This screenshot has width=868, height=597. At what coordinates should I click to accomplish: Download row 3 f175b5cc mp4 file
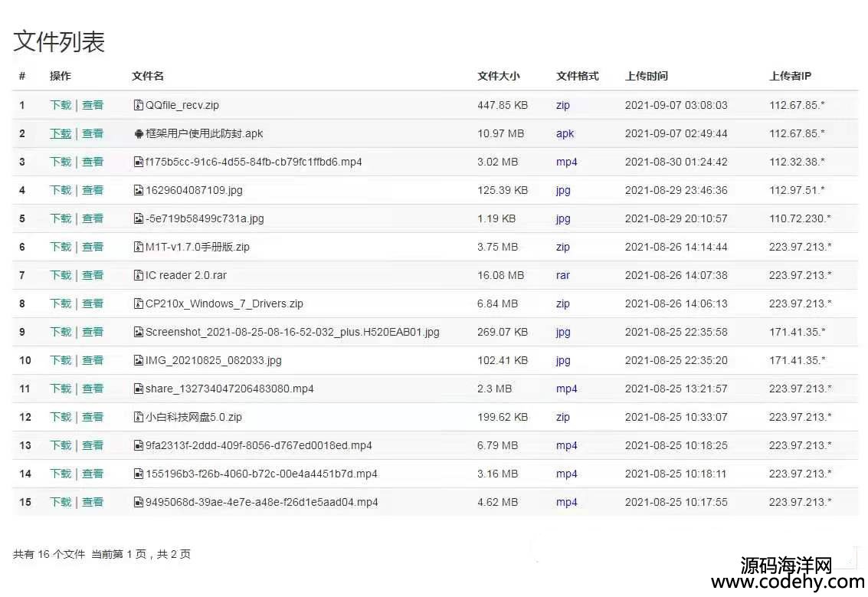coord(61,162)
